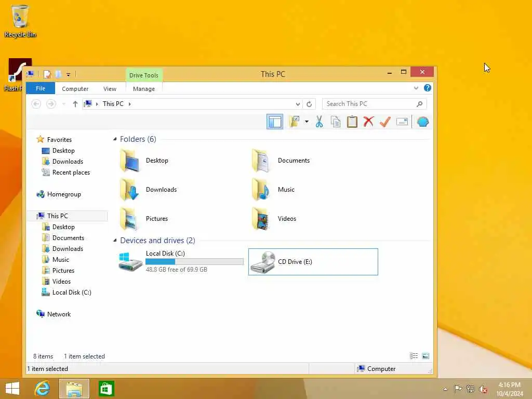Switch to Large icons view layout
The height and width of the screenshot is (399, 532).
point(425,356)
